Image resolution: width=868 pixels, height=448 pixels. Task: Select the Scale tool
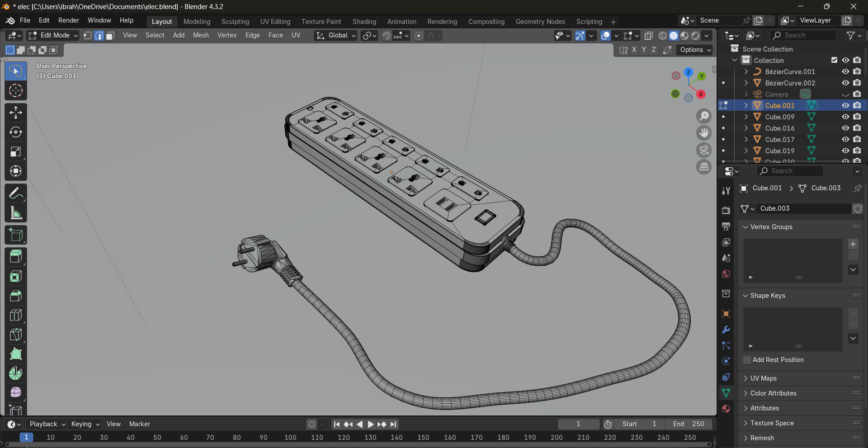click(x=16, y=151)
